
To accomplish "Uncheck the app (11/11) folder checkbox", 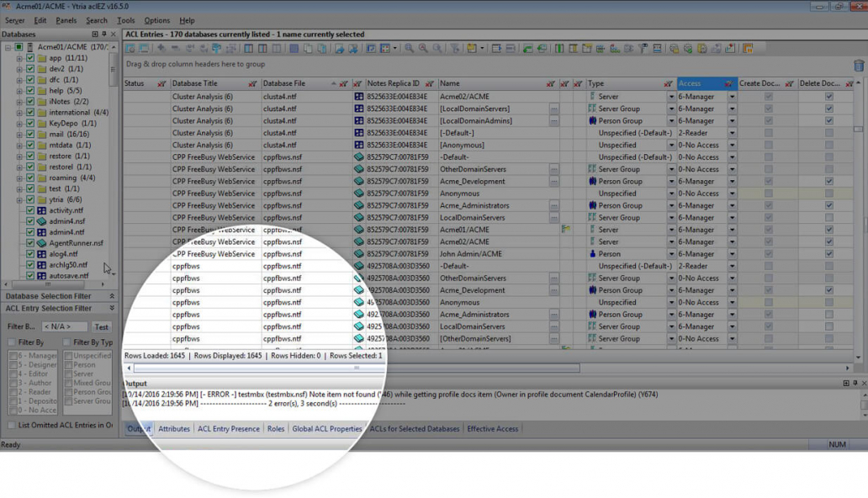I will [x=30, y=57].
